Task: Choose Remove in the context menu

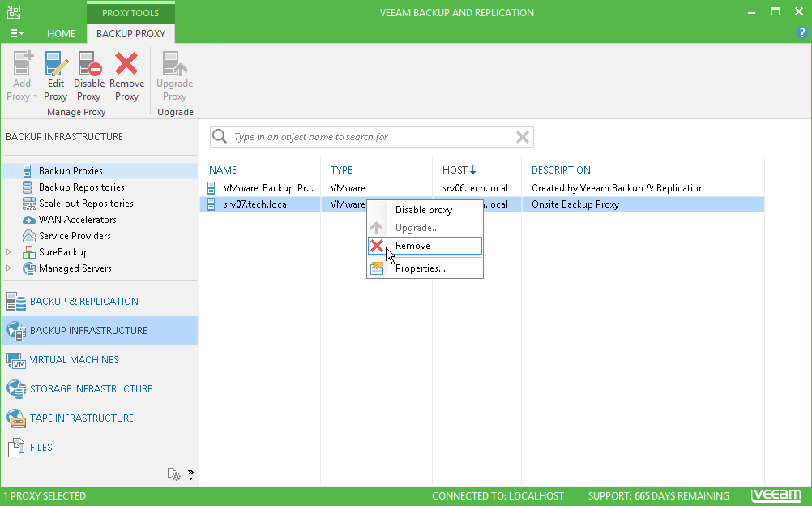Action: [425, 246]
